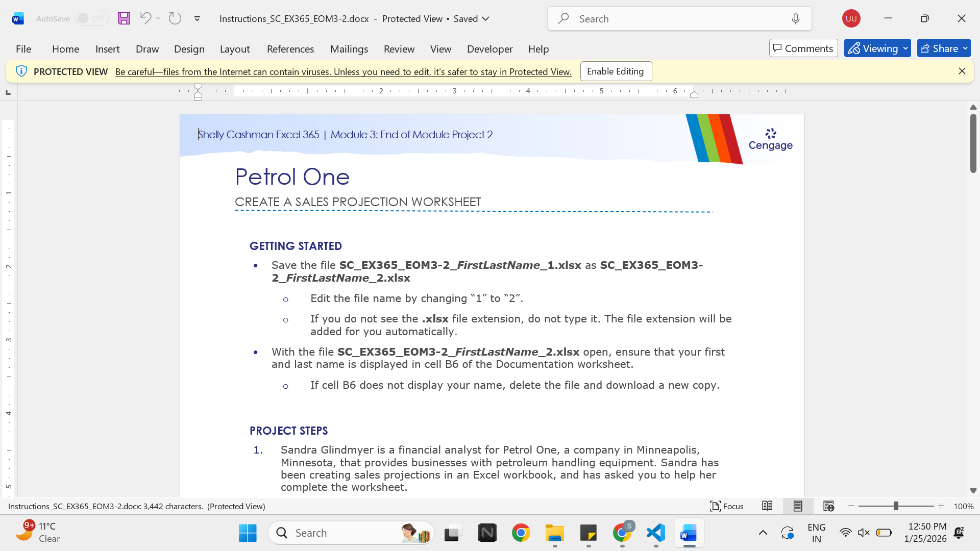This screenshot has width=980, height=551.
Task: Click in the title bar Search box
Action: (x=679, y=19)
